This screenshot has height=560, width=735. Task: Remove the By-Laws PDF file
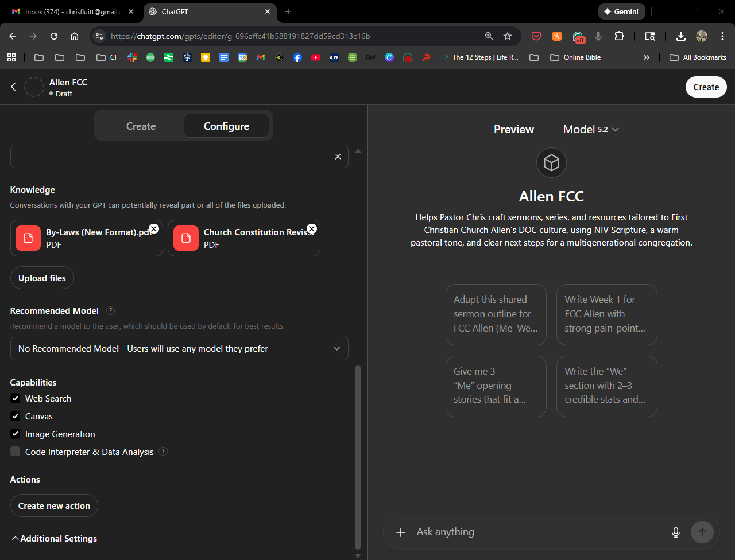[154, 228]
